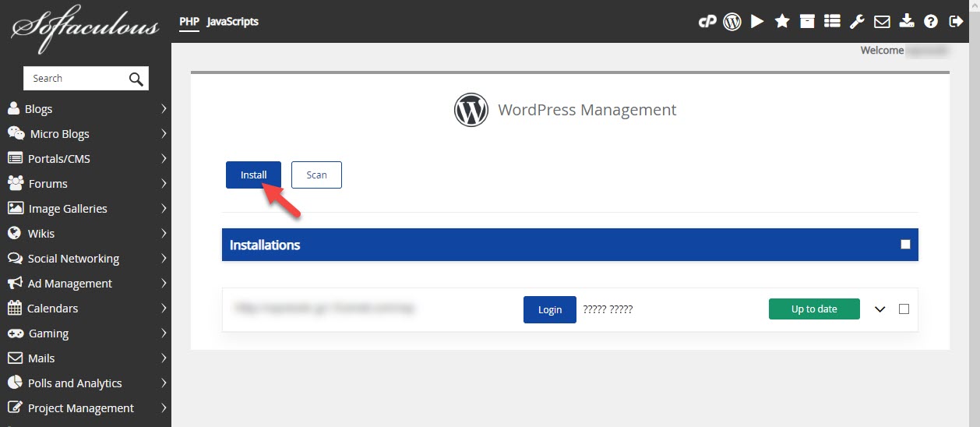Open the Wikis category label
Viewport: 980px width, 427px height.
point(41,234)
